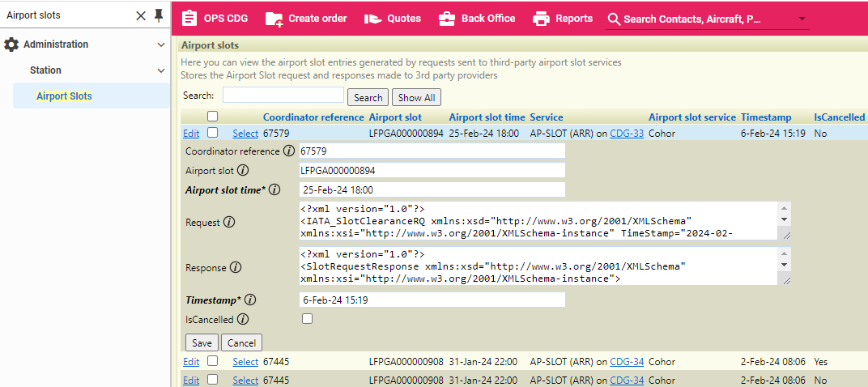The image size is (868, 387).
Task: Show info icon beside IsCancelled label
Action: tap(242, 320)
